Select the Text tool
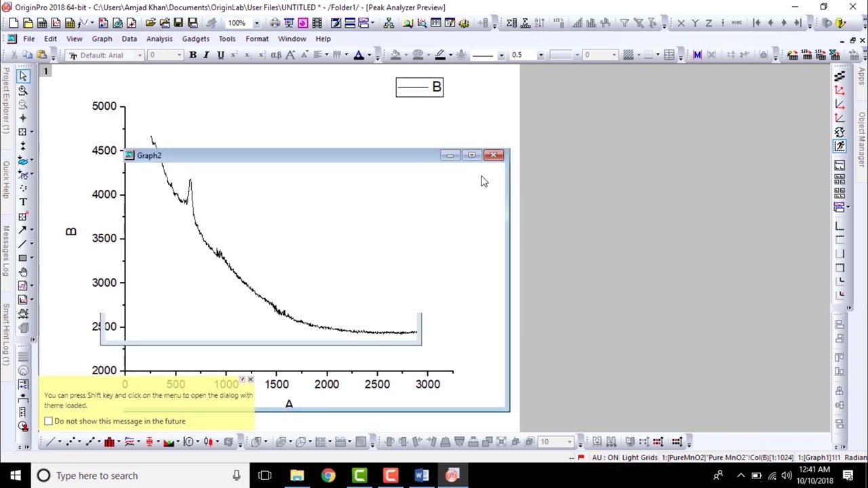The image size is (868, 488). point(23,202)
